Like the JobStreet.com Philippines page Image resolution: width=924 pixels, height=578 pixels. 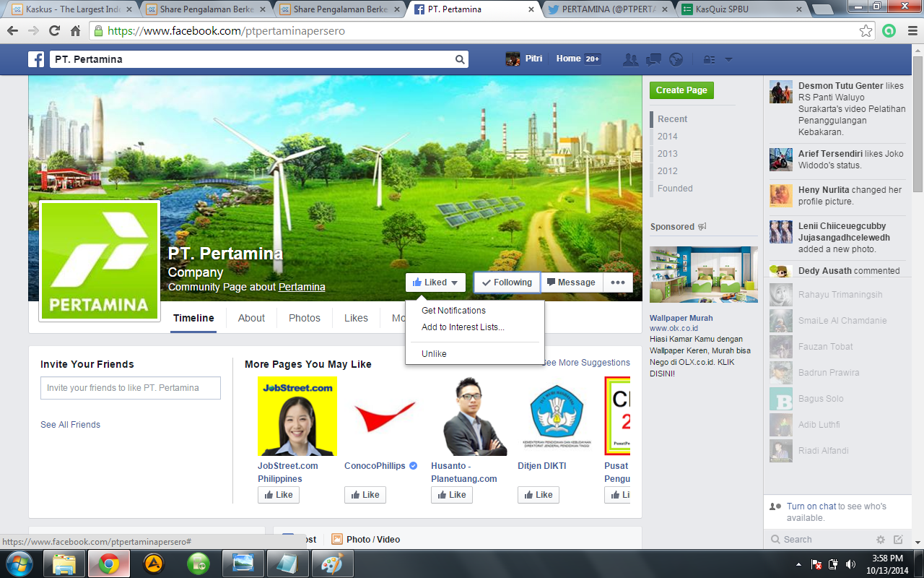pos(279,495)
